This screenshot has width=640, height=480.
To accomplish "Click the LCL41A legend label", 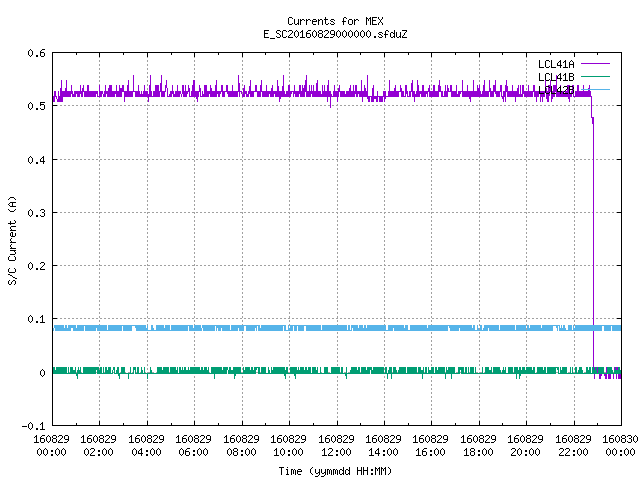I will (x=556, y=64).
